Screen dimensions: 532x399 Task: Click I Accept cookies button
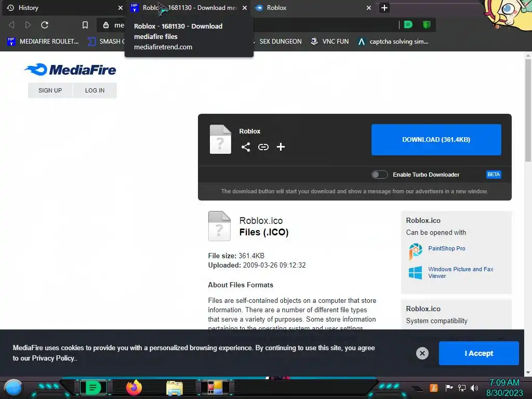478,353
